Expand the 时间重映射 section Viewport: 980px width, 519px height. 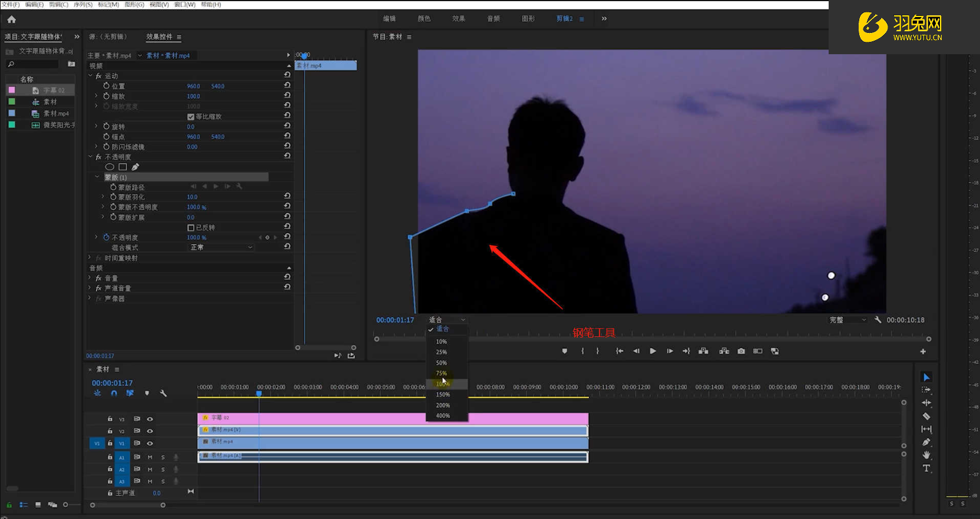[x=90, y=257]
